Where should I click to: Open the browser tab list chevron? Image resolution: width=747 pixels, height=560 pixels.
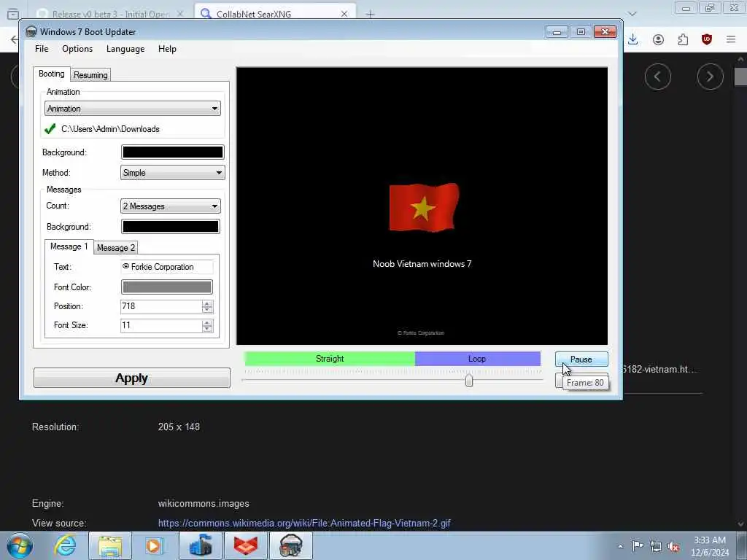coord(632,14)
